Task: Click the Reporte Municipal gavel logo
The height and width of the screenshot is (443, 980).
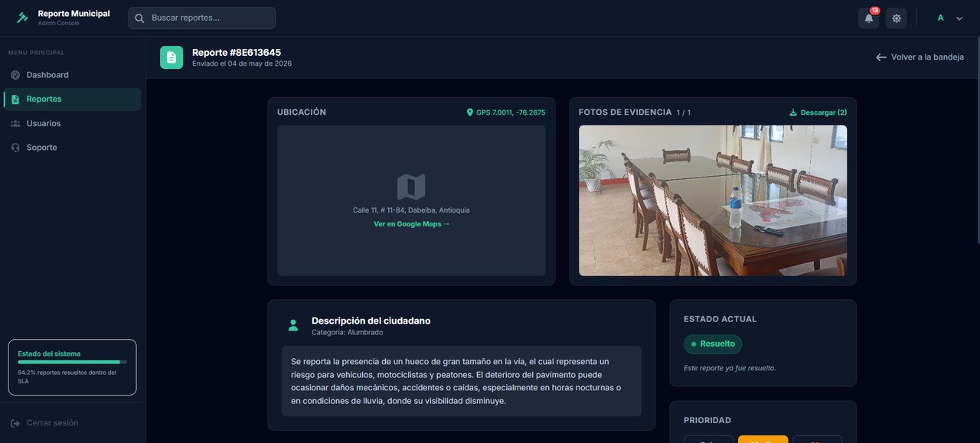Action: [x=22, y=18]
